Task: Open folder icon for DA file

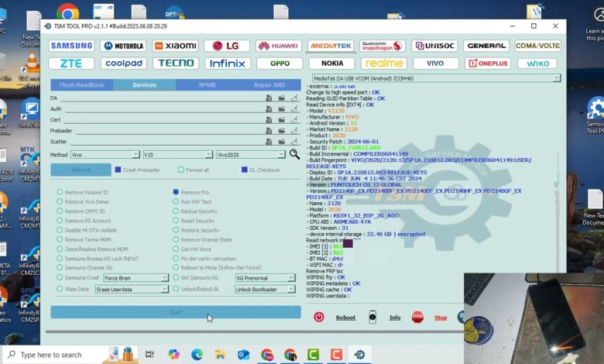Action: (281, 98)
